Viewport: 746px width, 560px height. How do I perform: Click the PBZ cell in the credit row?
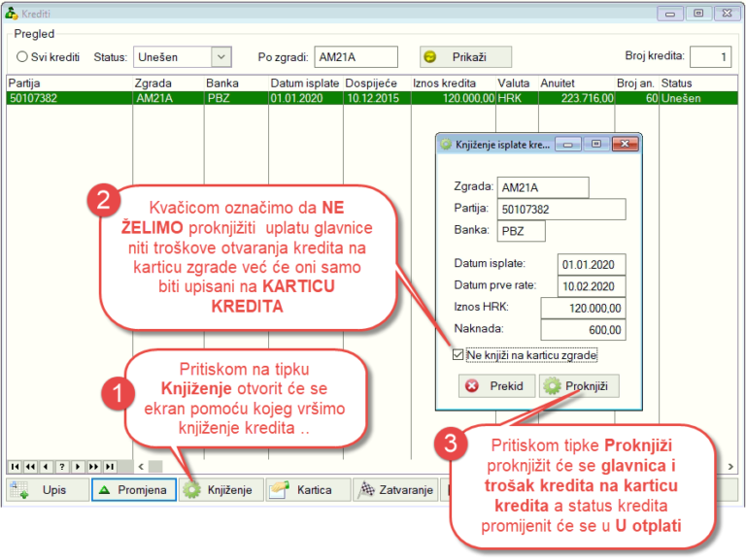(236, 98)
